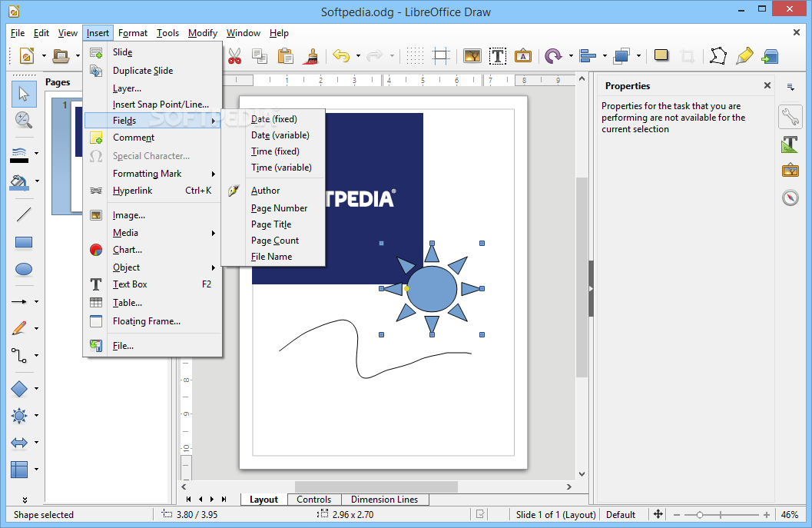Select the Block Arrows tool
Screen dimensions: 812x528
click(19, 443)
